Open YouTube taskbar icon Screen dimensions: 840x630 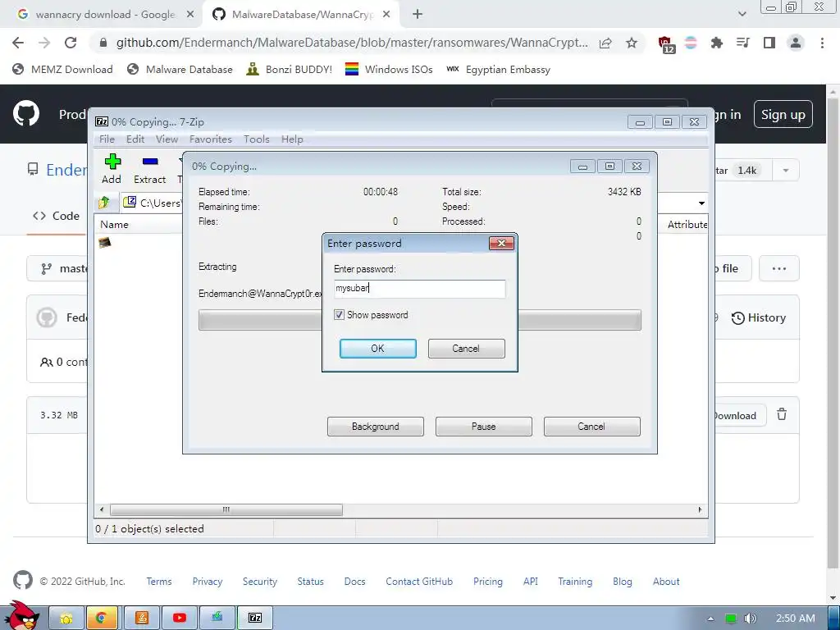pos(180,618)
